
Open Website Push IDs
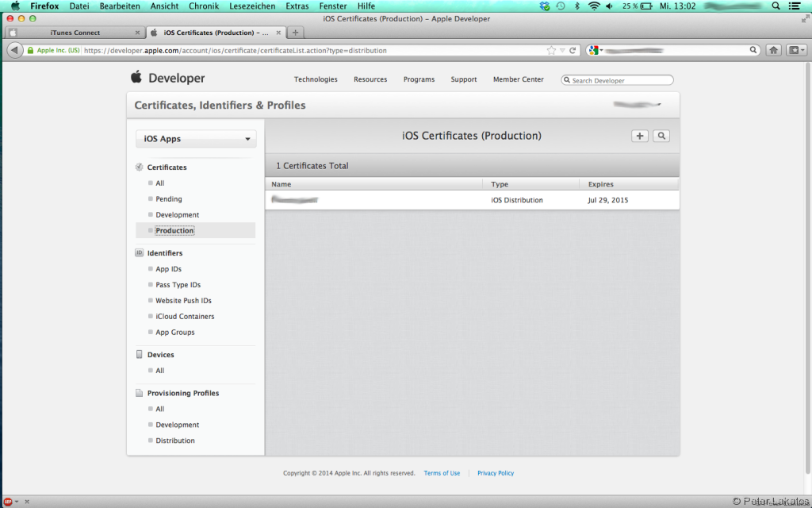click(x=183, y=301)
